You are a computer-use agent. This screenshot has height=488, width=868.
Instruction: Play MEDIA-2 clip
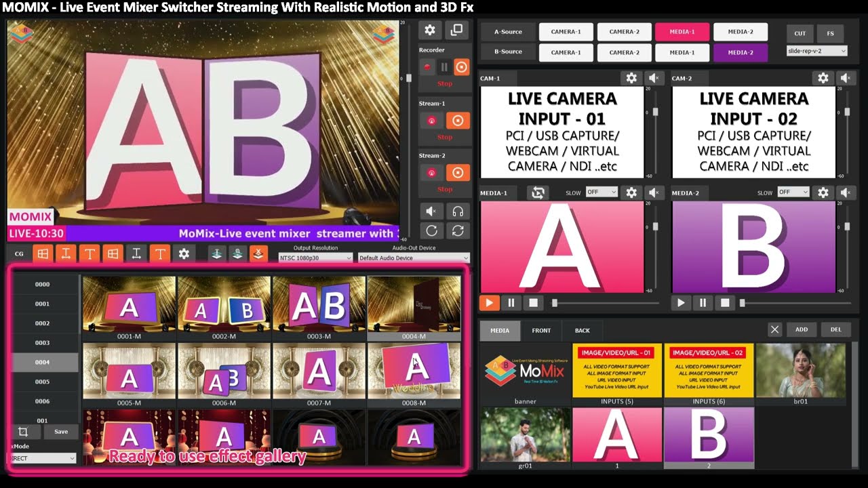pyautogui.click(x=681, y=303)
